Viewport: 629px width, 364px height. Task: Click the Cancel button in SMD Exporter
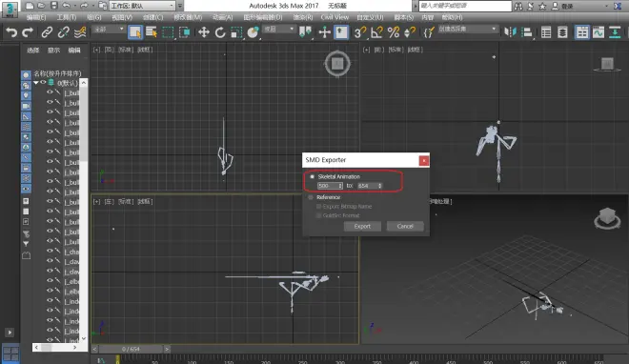405,226
